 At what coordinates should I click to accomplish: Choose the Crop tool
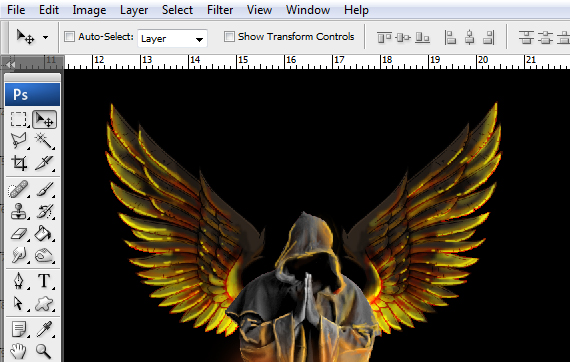coord(19,163)
